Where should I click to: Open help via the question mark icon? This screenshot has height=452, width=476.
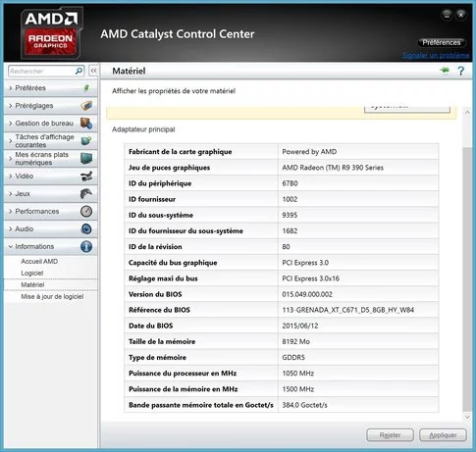click(461, 71)
